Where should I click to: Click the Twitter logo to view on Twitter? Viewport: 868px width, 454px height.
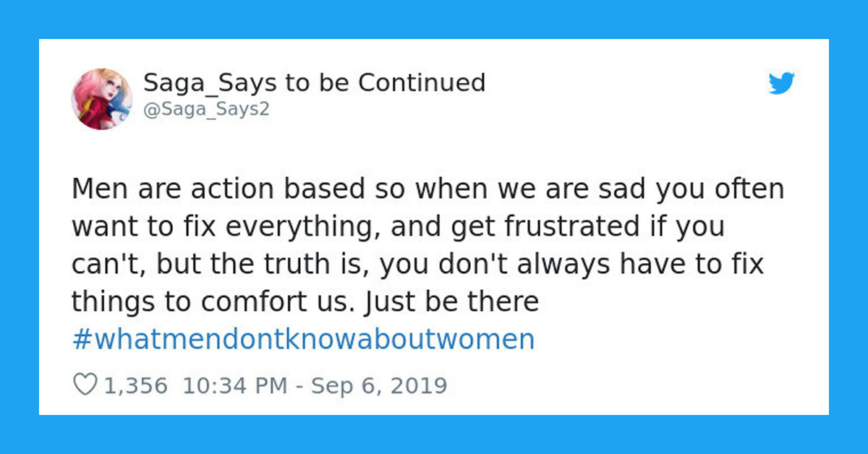[781, 85]
